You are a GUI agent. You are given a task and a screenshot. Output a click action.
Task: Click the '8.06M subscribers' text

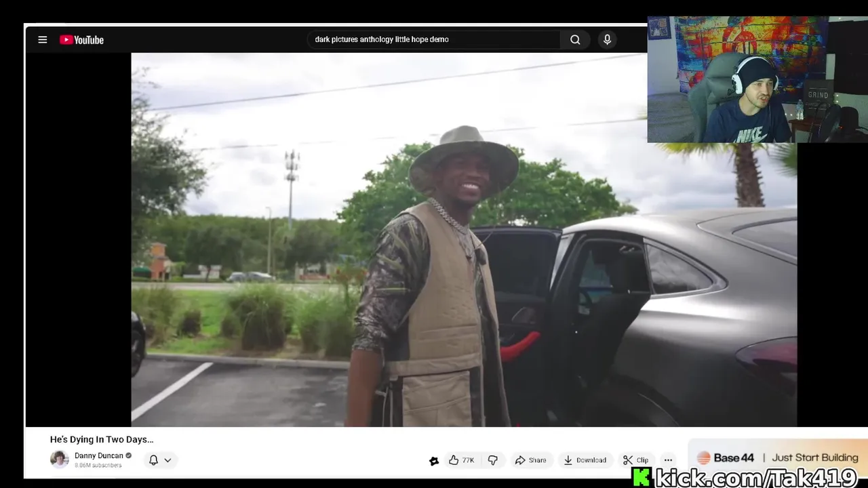[98, 466]
